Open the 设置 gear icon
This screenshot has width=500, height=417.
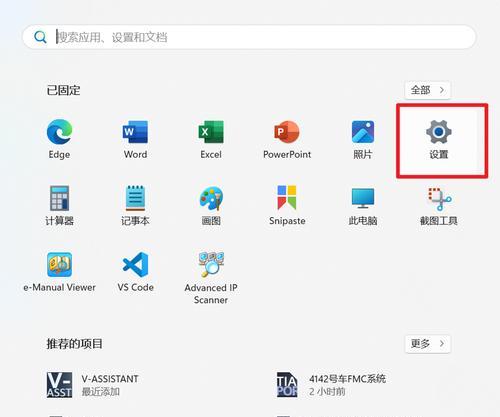439,132
